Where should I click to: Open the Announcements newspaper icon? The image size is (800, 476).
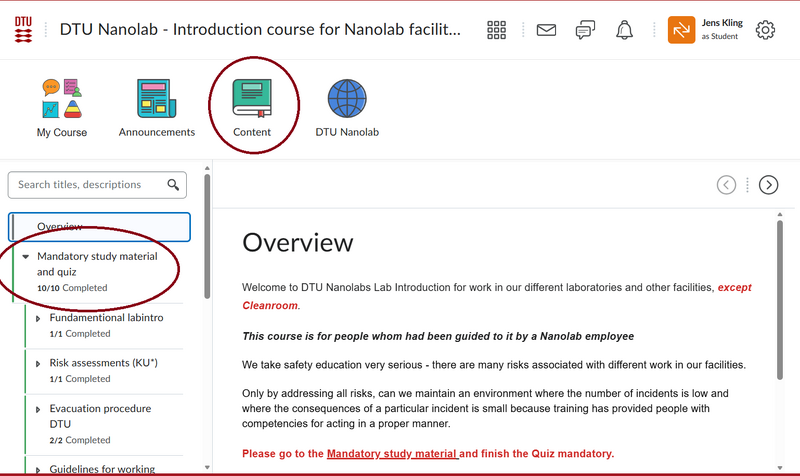click(156, 98)
